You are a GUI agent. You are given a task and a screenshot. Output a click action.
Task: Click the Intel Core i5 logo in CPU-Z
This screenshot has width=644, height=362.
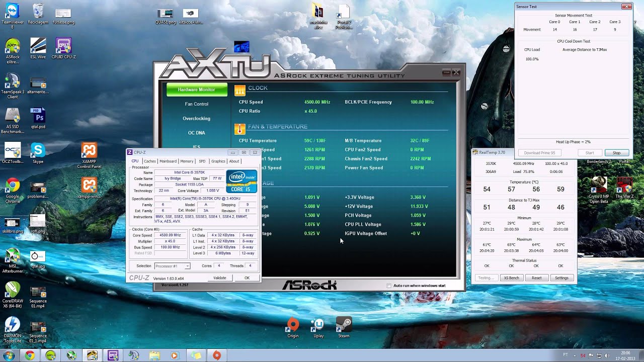242,182
